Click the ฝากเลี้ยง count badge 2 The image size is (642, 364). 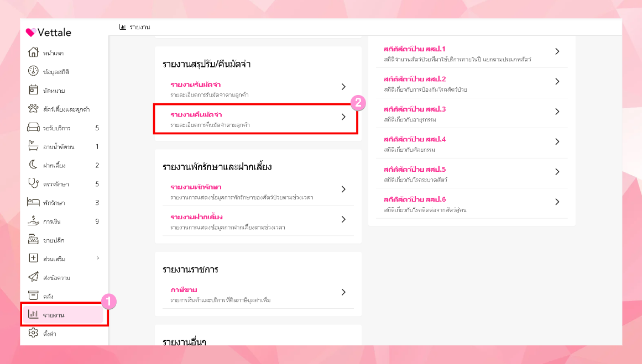click(x=97, y=165)
